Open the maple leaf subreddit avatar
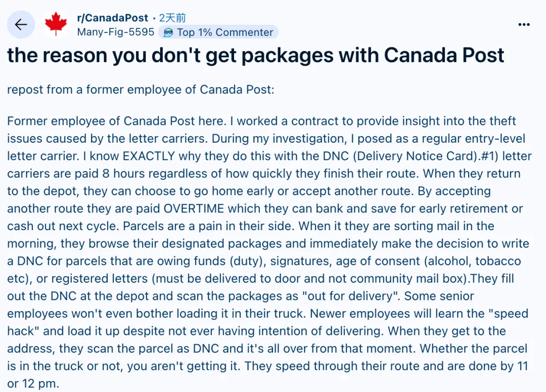 tap(56, 25)
